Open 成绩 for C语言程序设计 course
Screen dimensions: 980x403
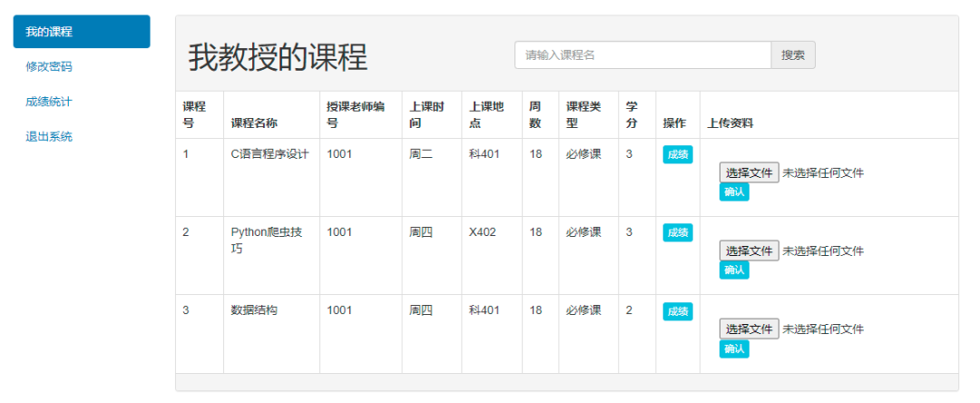(678, 154)
